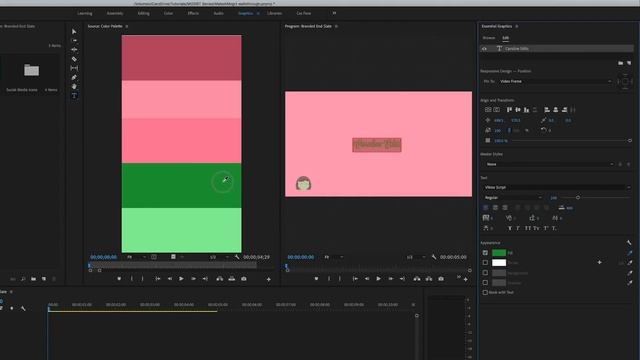Screen dimensions: 640x360
Task: Open Source monitor Fit zoom dropdown
Action: (136, 257)
